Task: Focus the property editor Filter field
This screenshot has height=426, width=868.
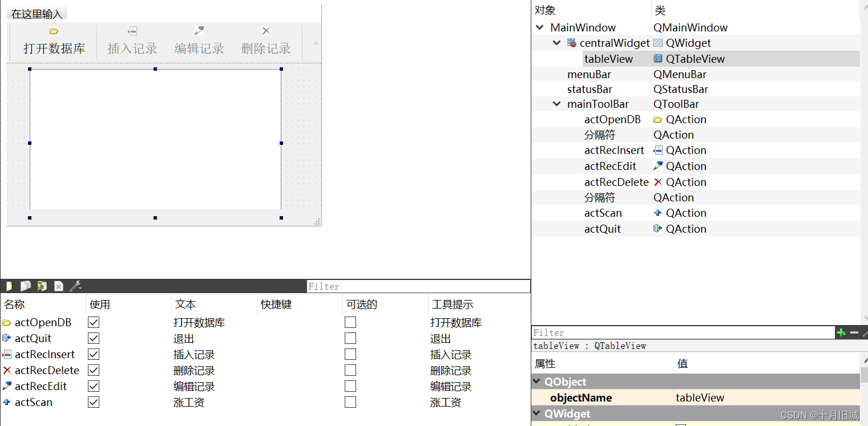Action: tap(683, 332)
